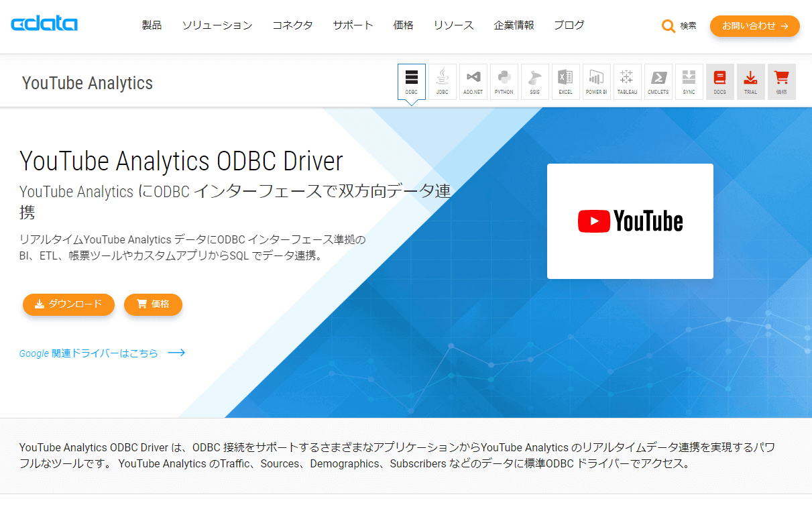Click the TRIAL download icon
The image size is (812, 517).
click(750, 80)
